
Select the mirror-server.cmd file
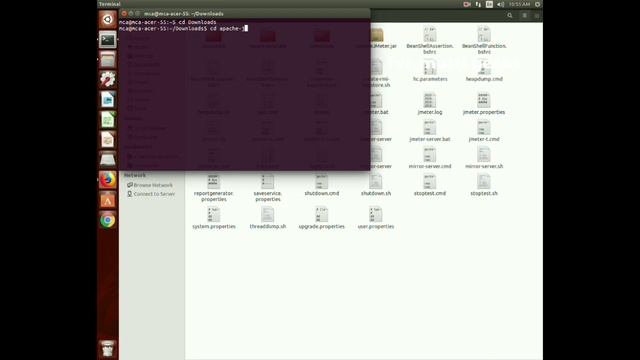[430, 158]
